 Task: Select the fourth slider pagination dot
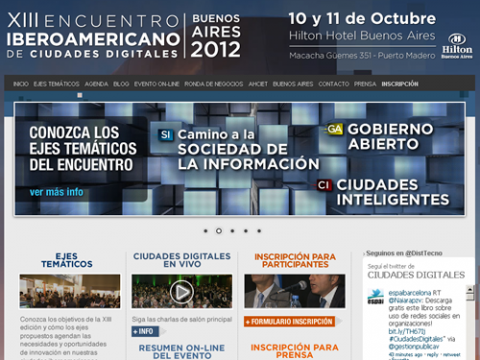246,231
